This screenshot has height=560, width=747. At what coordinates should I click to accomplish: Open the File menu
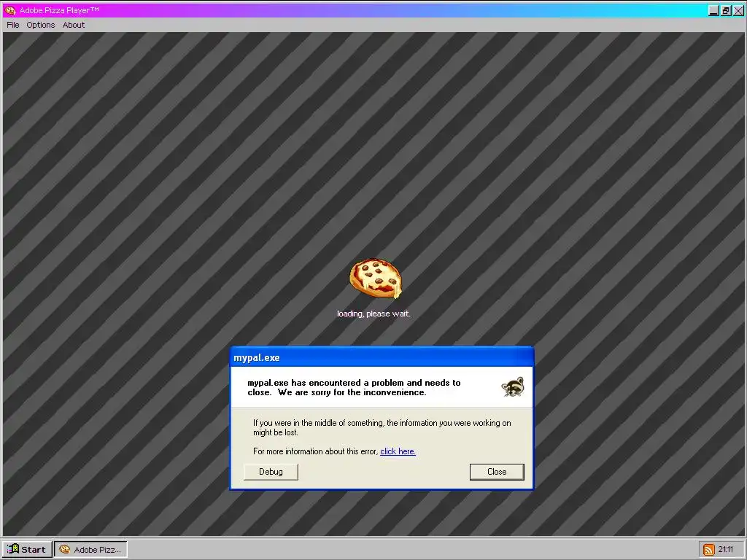[x=13, y=25]
